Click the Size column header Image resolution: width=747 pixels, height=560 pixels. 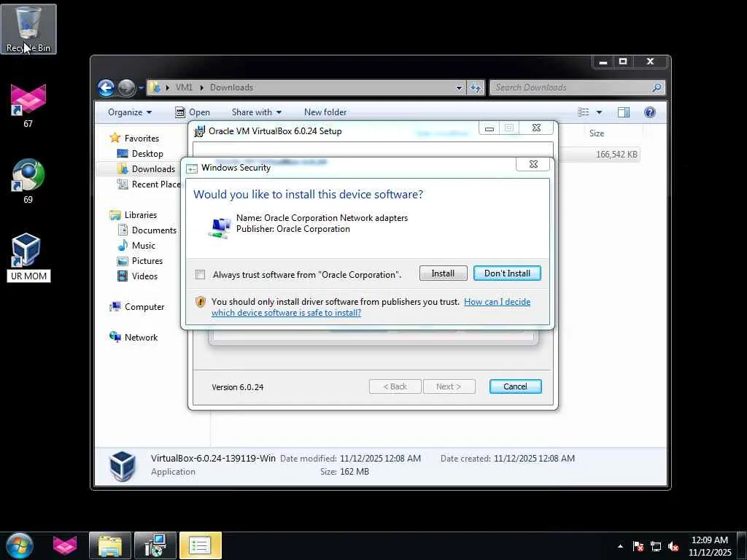(x=597, y=133)
